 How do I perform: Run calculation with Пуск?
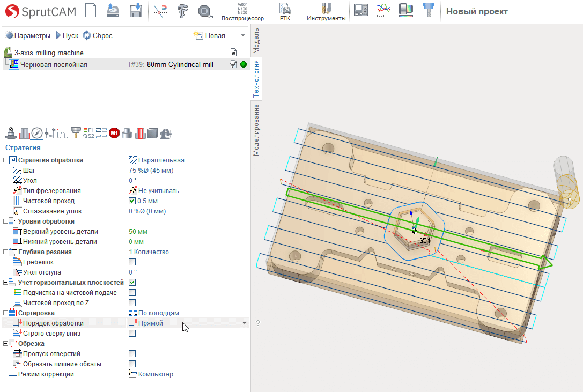pos(67,35)
